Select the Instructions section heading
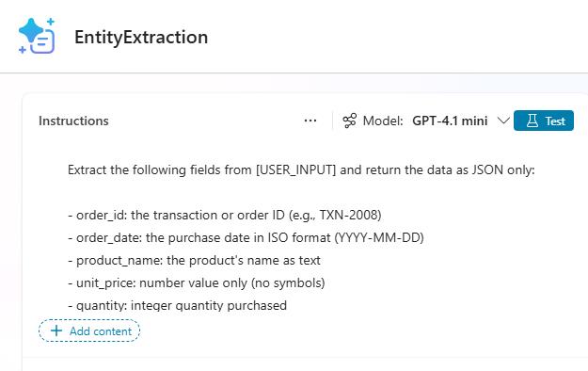 click(73, 121)
